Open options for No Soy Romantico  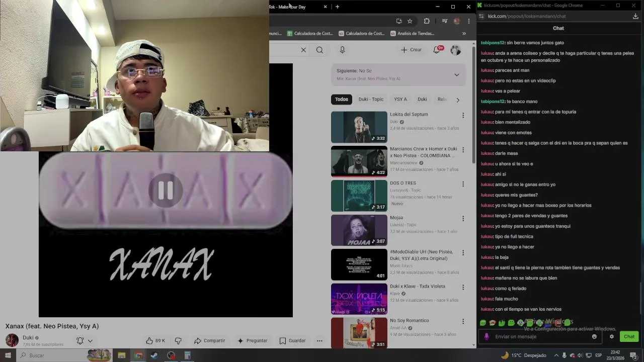tap(463, 321)
